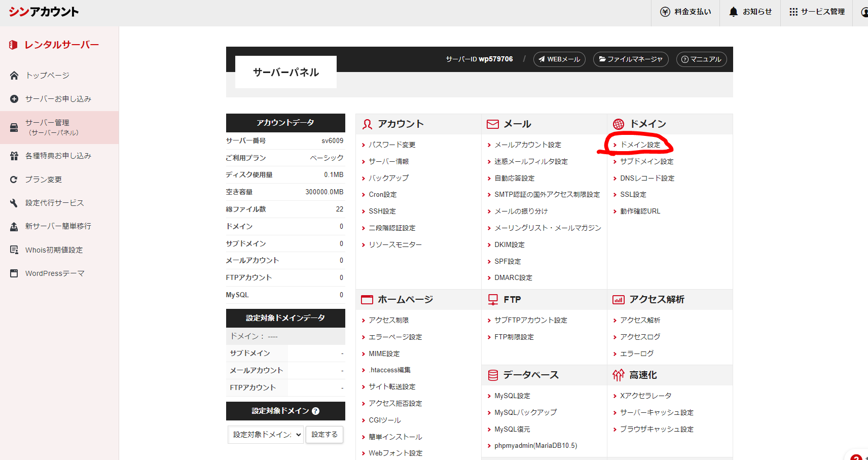Open Xアクセラレータ link
Viewport: 868px width, 460px height.
point(646,396)
